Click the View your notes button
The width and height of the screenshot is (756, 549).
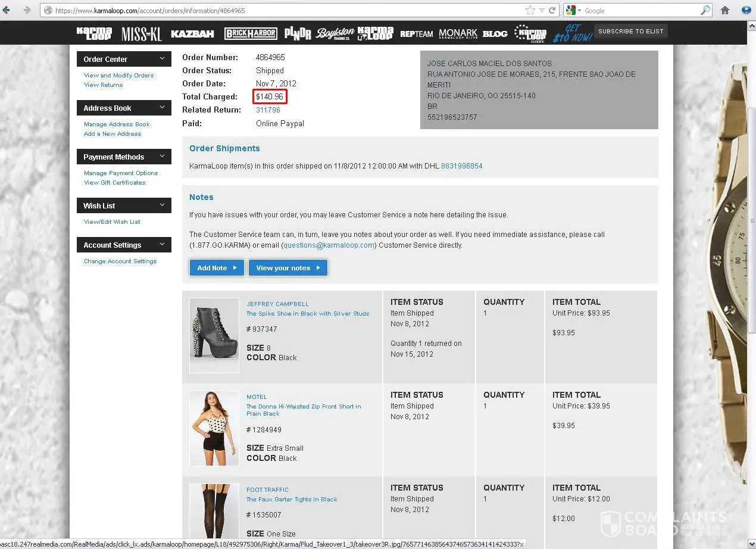288,268
